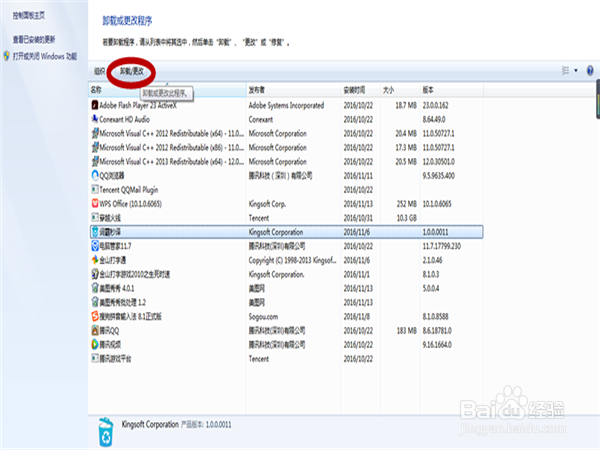Select 'Tencent QQMail Plugin' entry
600x450 pixels.
[x=287, y=189]
